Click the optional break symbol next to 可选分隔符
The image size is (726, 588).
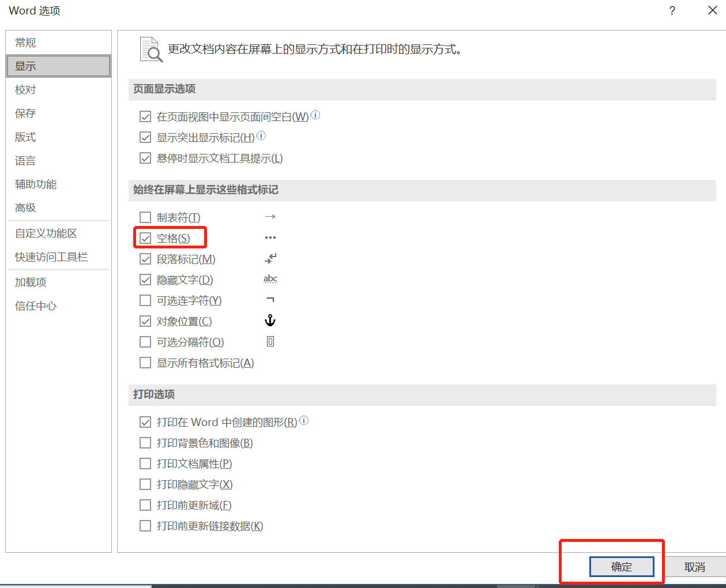[270, 341]
